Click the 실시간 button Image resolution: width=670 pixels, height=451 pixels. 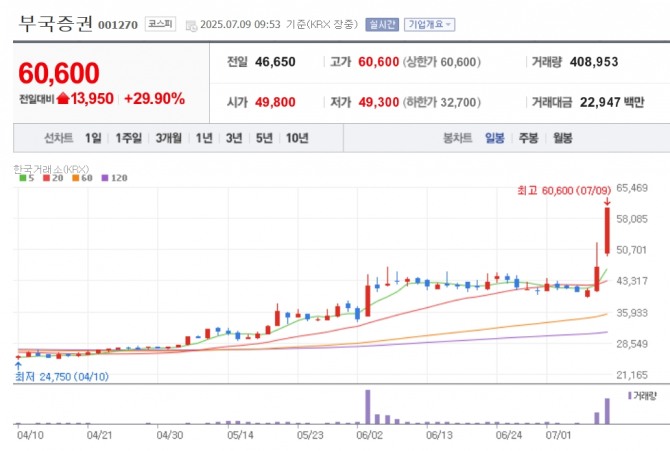(382, 24)
